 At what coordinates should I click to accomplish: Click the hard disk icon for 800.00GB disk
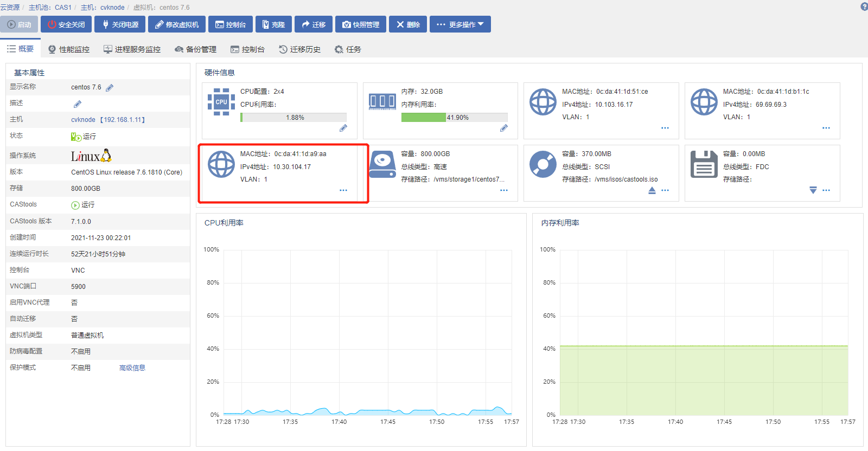coord(382,164)
